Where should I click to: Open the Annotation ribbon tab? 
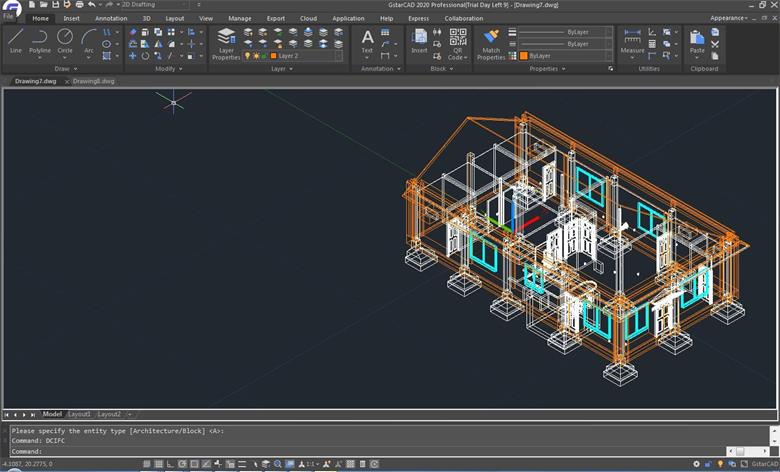111,18
